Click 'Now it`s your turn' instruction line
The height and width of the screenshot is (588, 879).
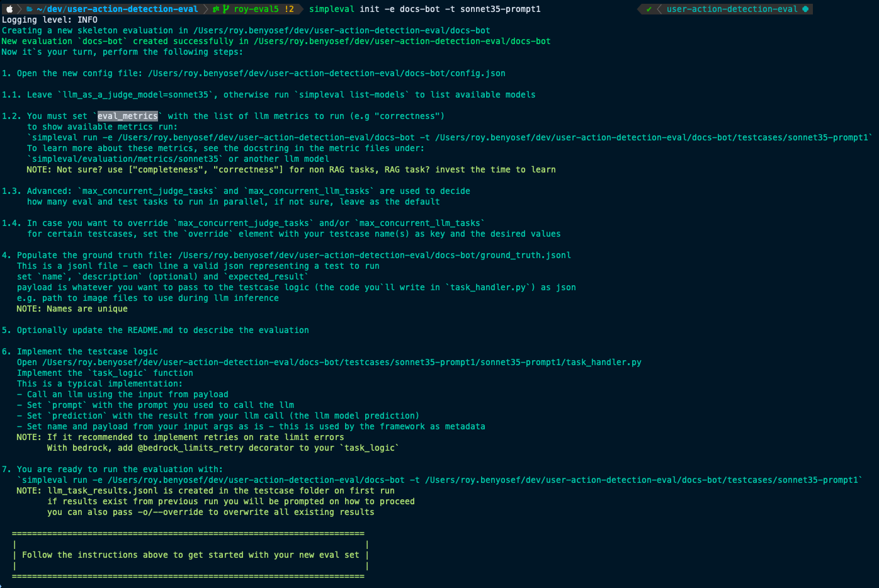(122, 52)
